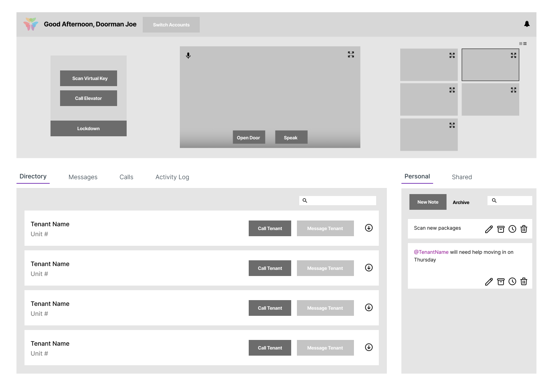Expand the third tenant row details
The image size is (551, 392).
pyautogui.click(x=369, y=308)
